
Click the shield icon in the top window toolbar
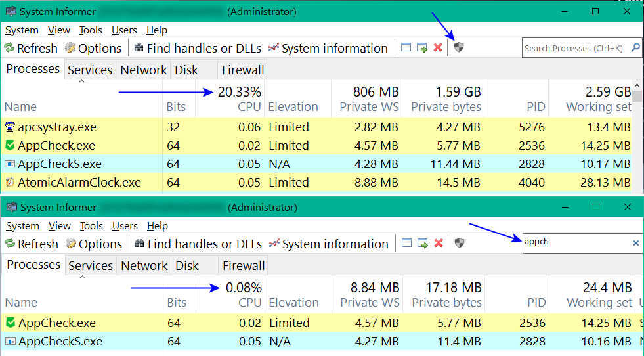click(459, 47)
